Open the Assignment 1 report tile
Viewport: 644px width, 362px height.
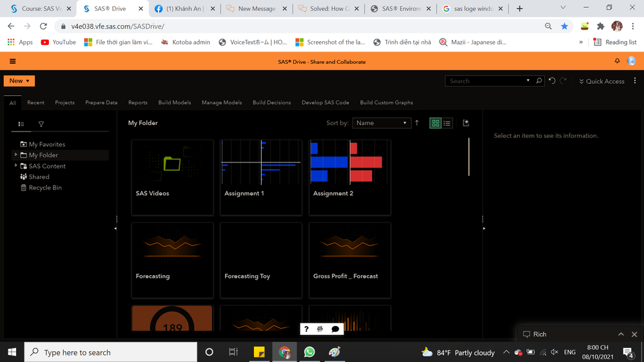(x=261, y=177)
